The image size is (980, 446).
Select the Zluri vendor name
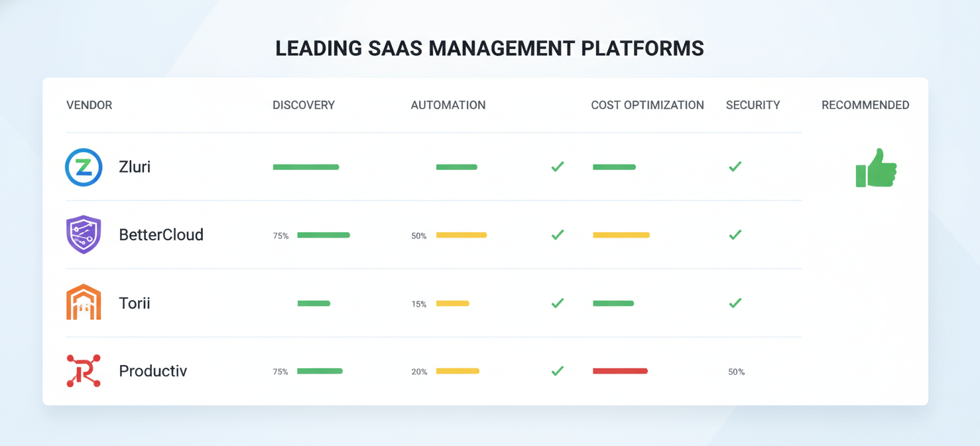pyautogui.click(x=135, y=167)
